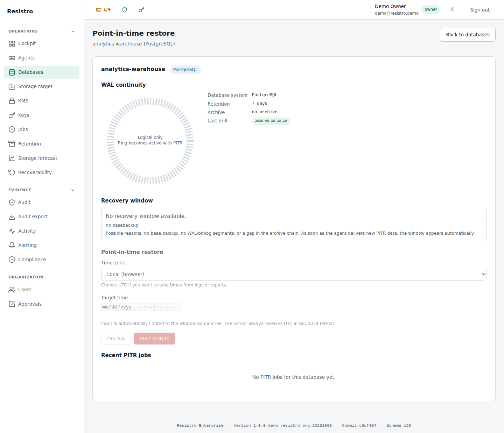The image size is (504, 433).
Task: Click the Agents sidebar icon
Action: [12, 58]
